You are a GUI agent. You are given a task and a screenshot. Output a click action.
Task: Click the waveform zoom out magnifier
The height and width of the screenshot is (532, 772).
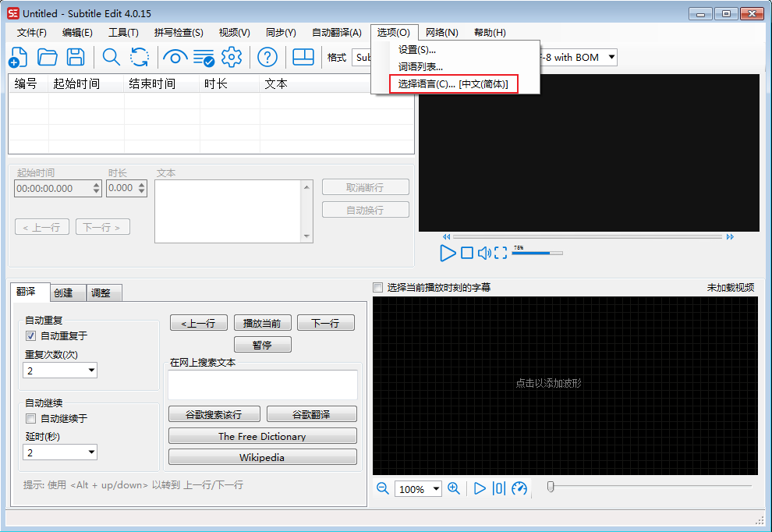383,488
